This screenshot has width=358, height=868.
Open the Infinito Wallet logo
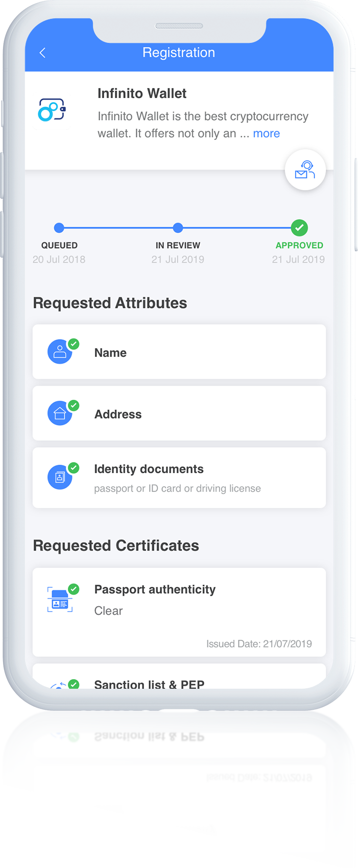coord(52,110)
